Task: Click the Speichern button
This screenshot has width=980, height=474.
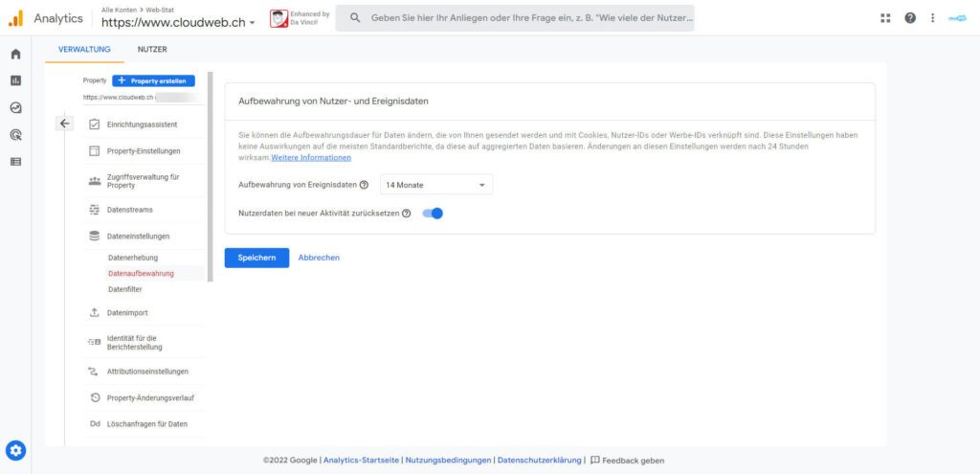Action: click(x=256, y=258)
